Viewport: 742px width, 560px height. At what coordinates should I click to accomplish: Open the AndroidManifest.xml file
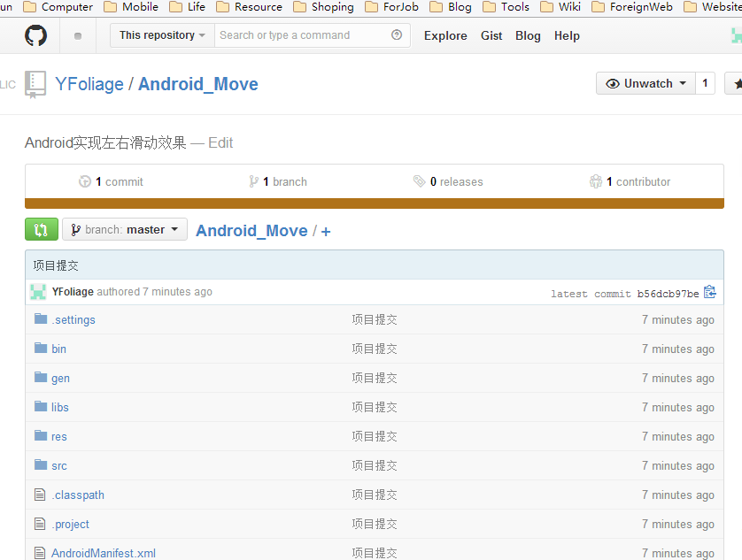coord(103,553)
